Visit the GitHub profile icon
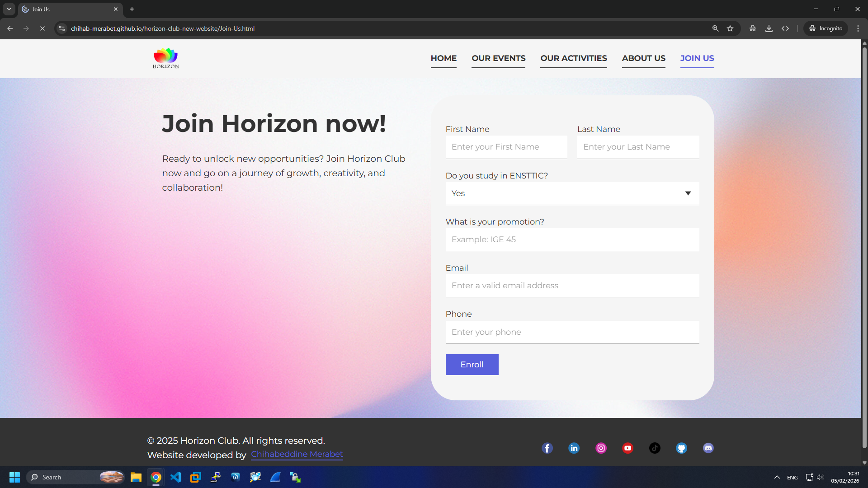The image size is (868, 488). tap(681, 448)
